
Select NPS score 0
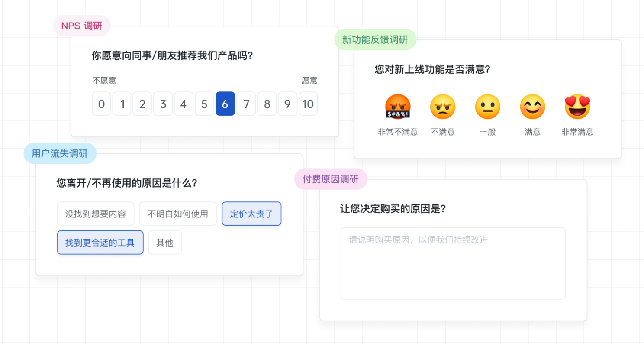pos(102,104)
